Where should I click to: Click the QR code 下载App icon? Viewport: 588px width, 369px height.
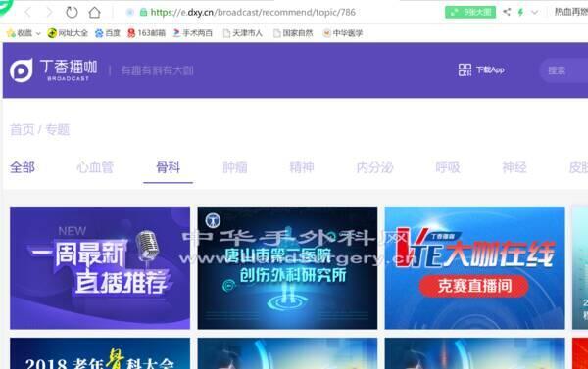click(x=465, y=69)
